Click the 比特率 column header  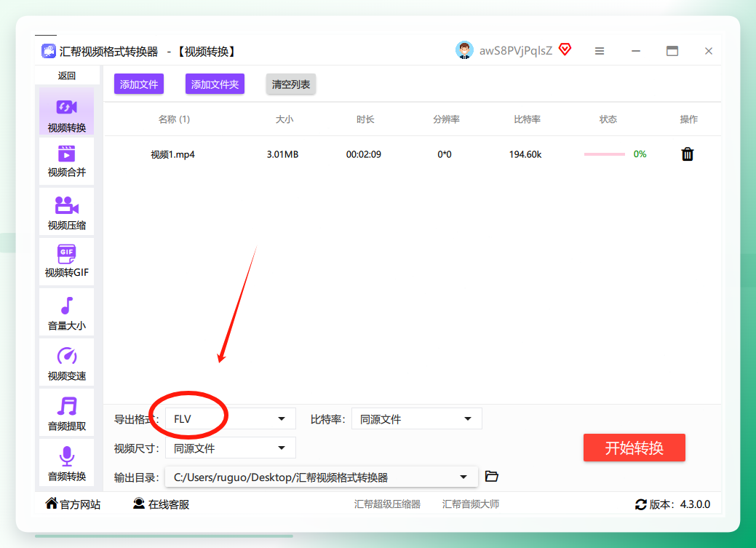point(527,119)
